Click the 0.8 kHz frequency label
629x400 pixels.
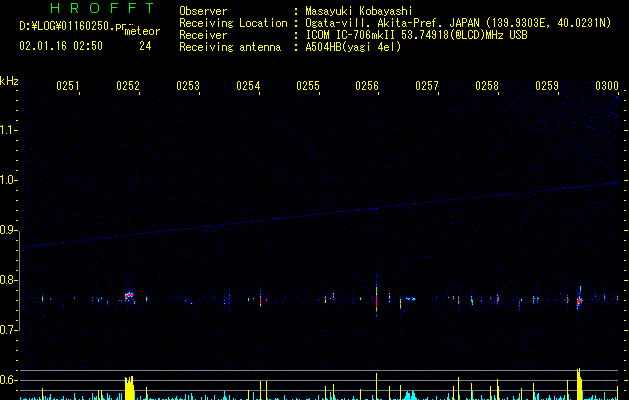pyautogui.click(x=8, y=280)
